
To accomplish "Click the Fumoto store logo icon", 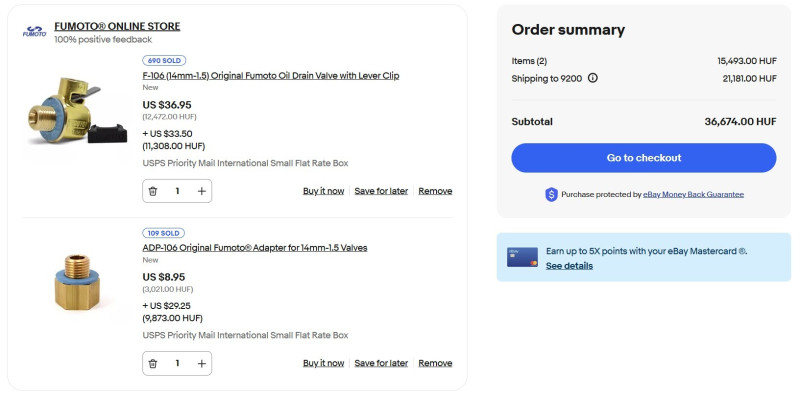I will [35, 32].
